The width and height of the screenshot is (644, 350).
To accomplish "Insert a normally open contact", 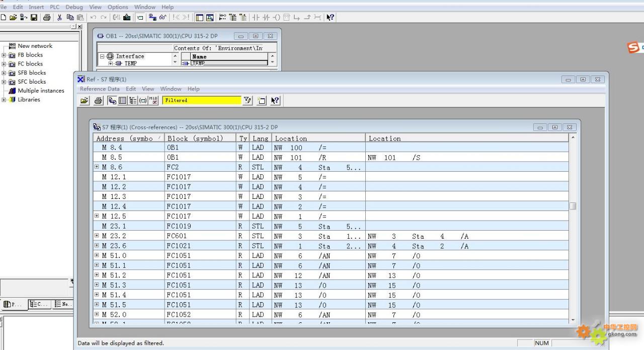I will tap(256, 17).
